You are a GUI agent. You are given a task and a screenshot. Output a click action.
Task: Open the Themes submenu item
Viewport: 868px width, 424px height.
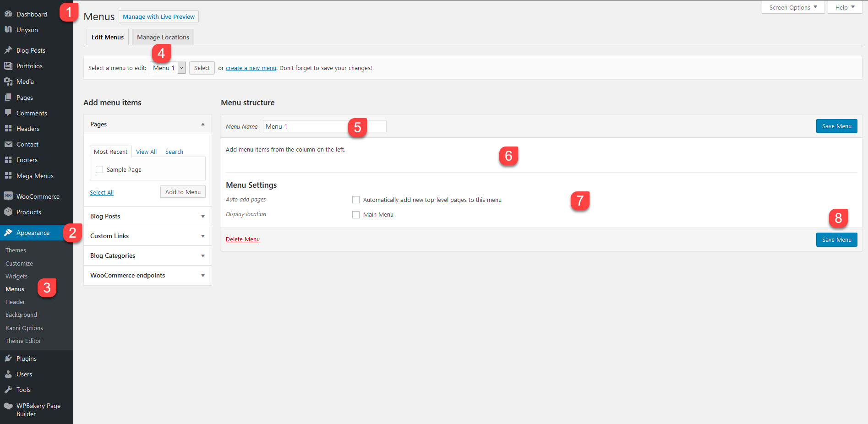(x=16, y=250)
